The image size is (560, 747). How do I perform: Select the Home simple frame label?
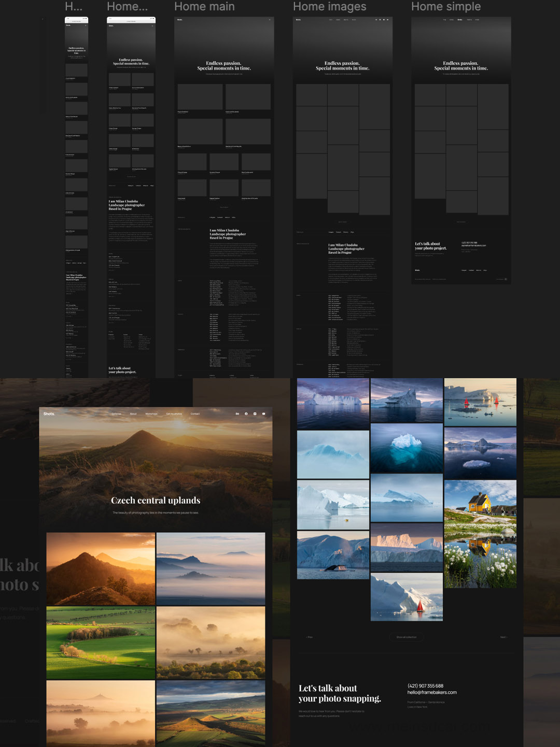(446, 7)
